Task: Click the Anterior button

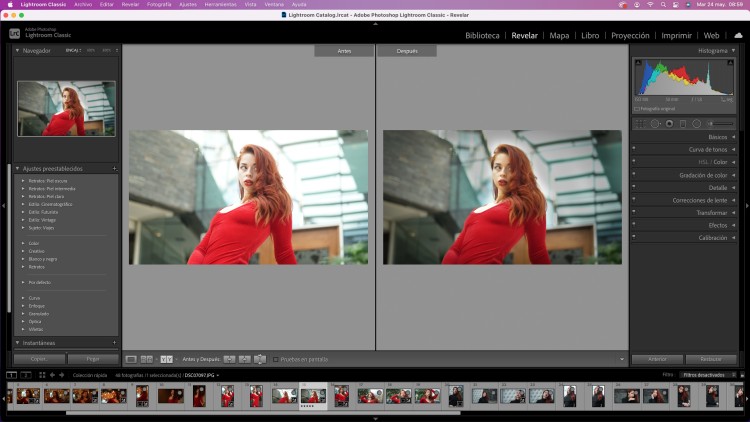Action: coord(657,359)
